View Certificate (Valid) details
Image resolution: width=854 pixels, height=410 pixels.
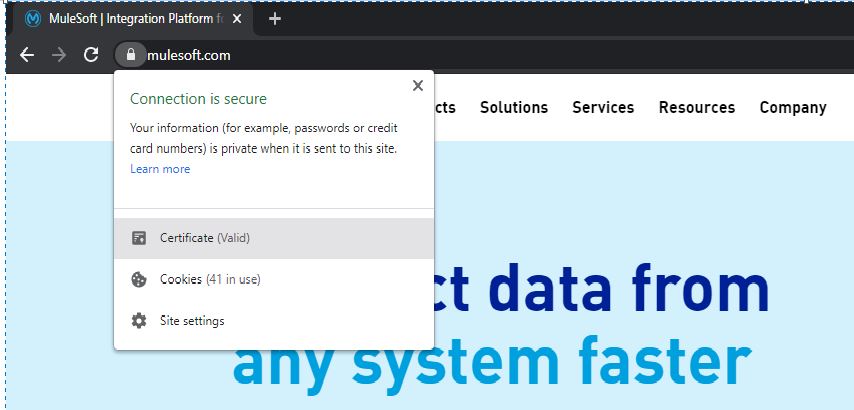point(274,238)
